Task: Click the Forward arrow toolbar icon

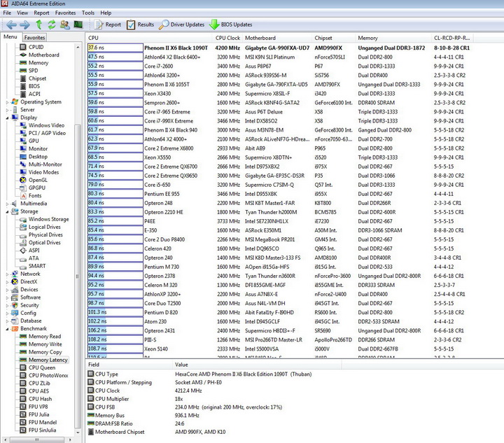Action: coord(24,24)
